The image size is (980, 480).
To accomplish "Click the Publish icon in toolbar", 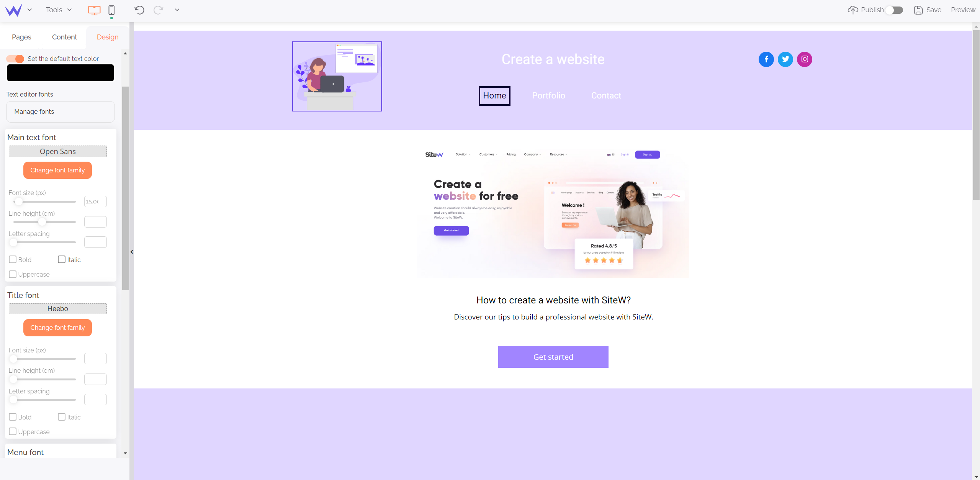I will (x=852, y=10).
